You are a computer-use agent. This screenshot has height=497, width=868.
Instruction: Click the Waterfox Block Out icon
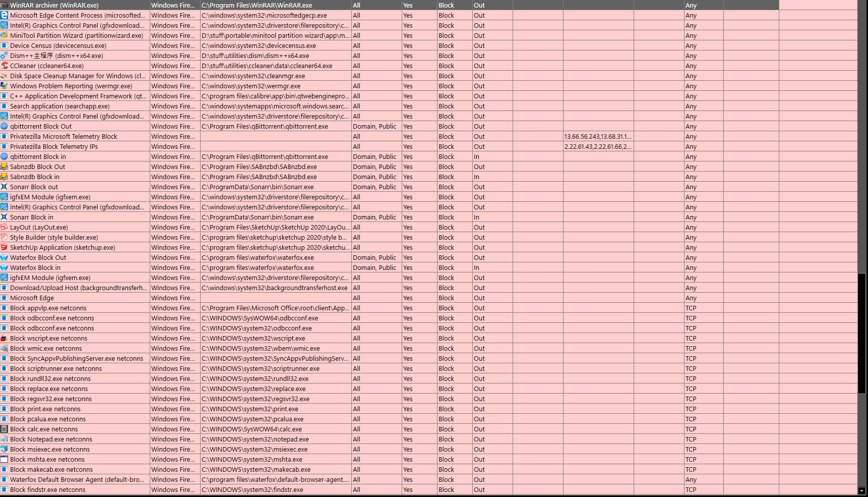[x=4, y=257]
